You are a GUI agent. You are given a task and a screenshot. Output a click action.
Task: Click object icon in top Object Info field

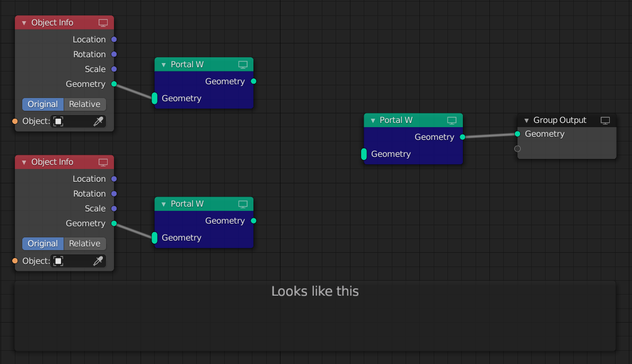tap(58, 121)
